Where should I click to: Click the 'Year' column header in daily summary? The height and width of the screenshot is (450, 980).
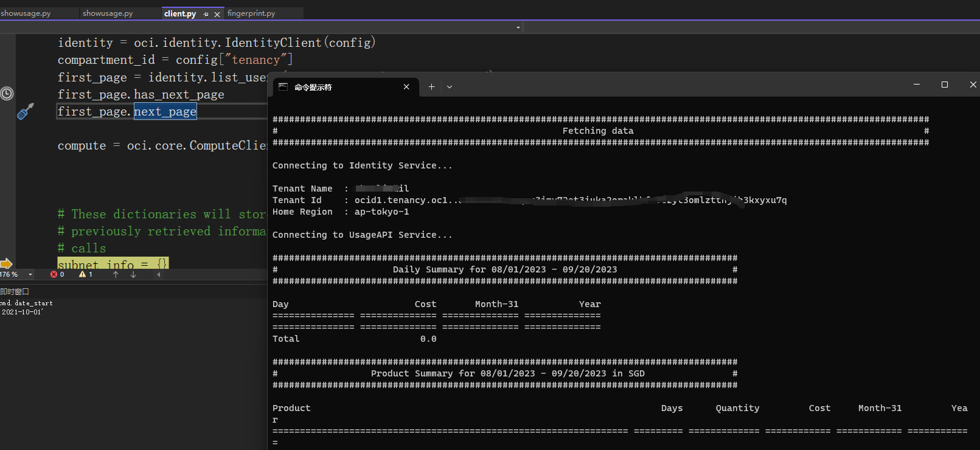click(x=590, y=304)
